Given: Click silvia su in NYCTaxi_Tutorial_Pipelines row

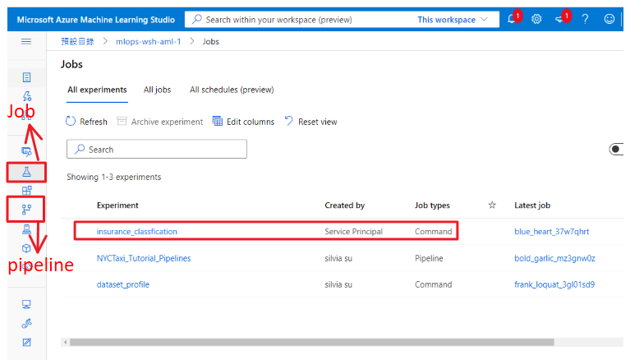Looking at the screenshot, I should pyautogui.click(x=338, y=258).
